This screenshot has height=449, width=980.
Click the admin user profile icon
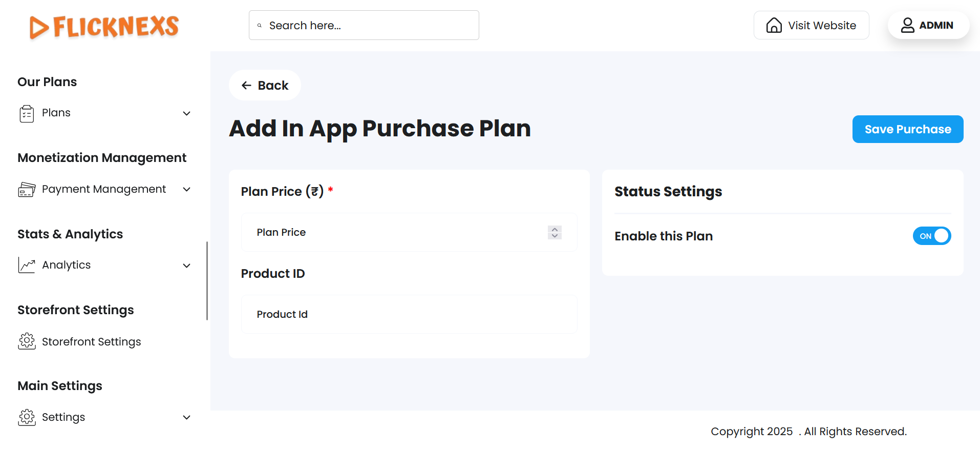pos(907,25)
